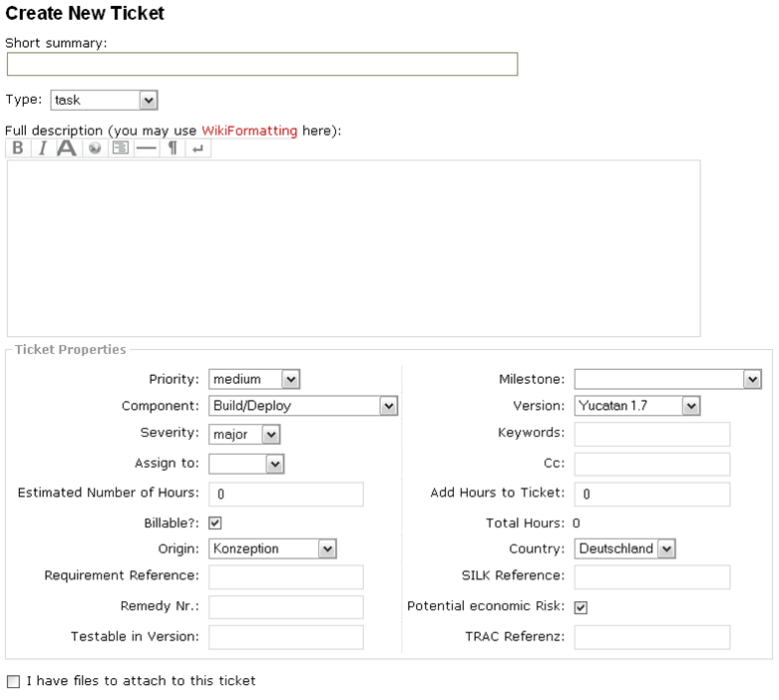Insert new paragraph pilcrow icon
The height and width of the screenshot is (700, 779).
[x=173, y=148]
